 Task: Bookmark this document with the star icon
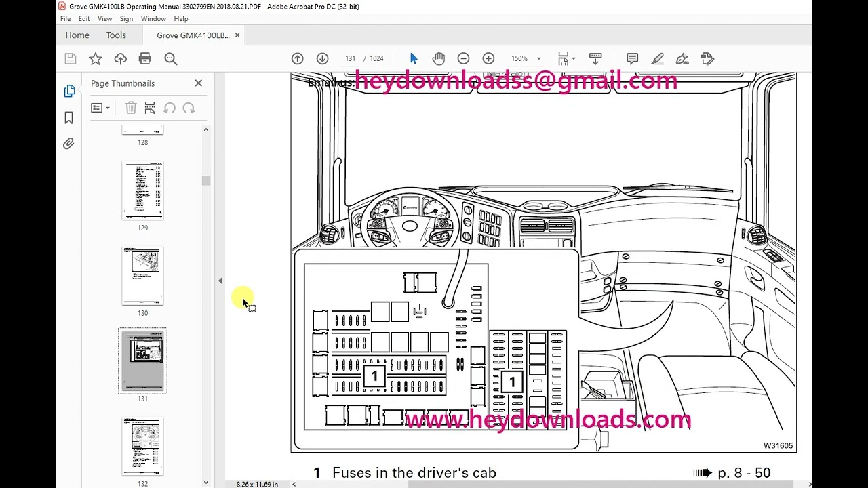click(96, 59)
